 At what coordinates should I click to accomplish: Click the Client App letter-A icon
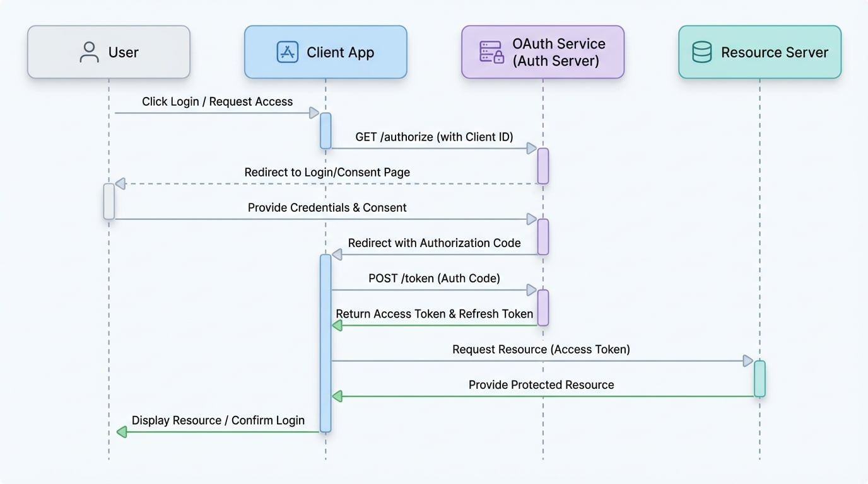pos(286,52)
